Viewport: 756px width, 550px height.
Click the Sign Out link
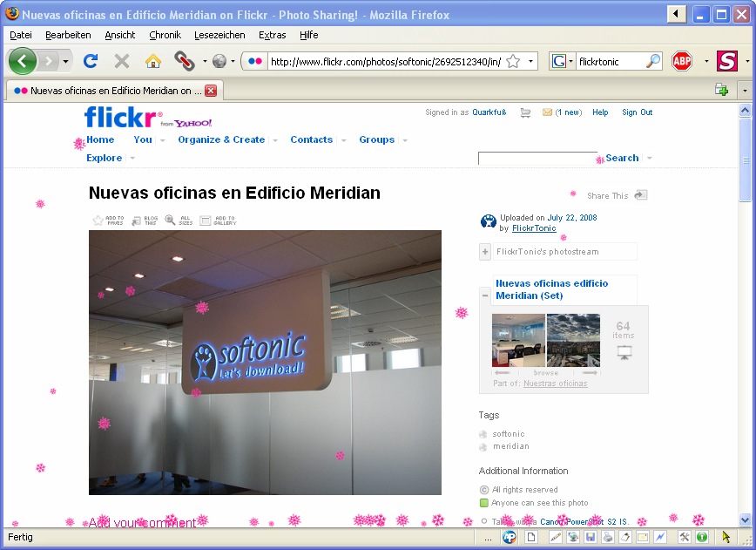637,112
